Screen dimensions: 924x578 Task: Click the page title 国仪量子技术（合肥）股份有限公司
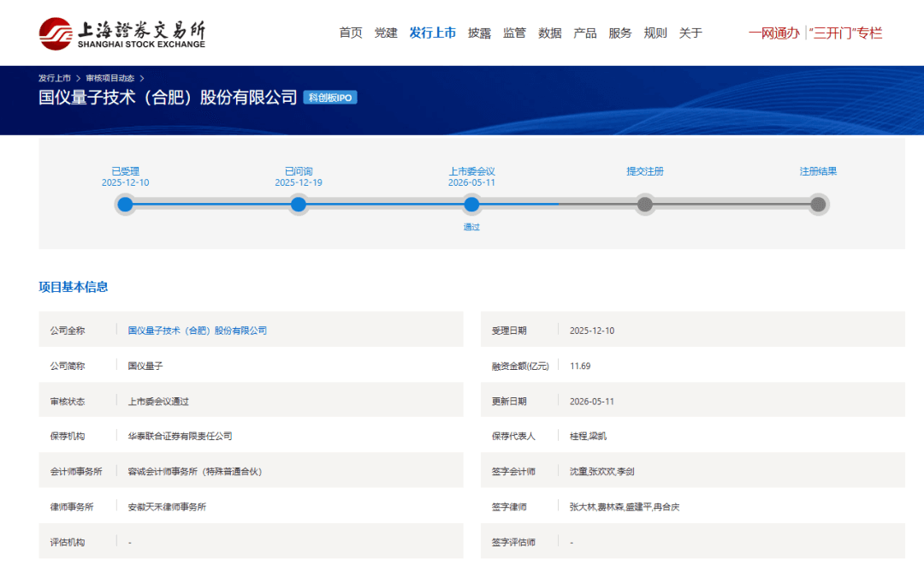(168, 98)
